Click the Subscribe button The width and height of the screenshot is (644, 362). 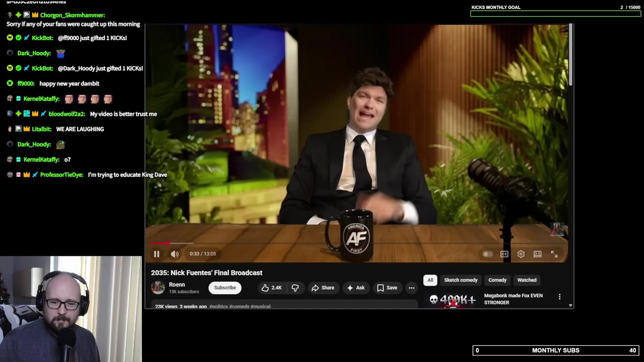pyautogui.click(x=225, y=288)
